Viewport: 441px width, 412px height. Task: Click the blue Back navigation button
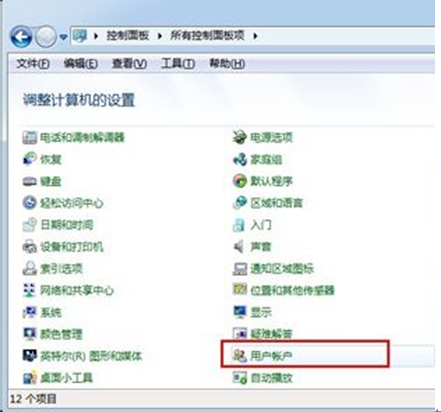click(21, 37)
